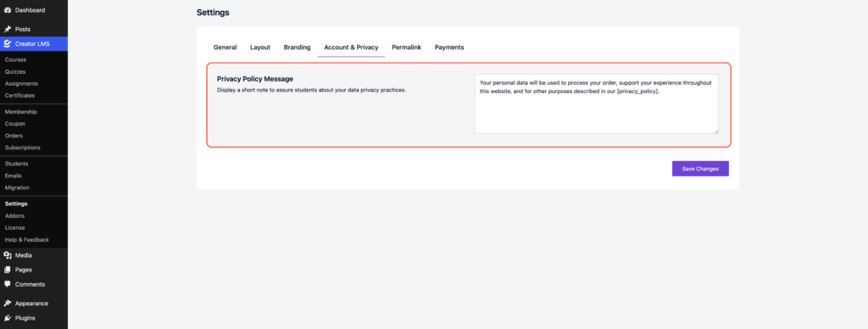
Task: Grab the textarea resize handle corner
Action: [x=715, y=131]
